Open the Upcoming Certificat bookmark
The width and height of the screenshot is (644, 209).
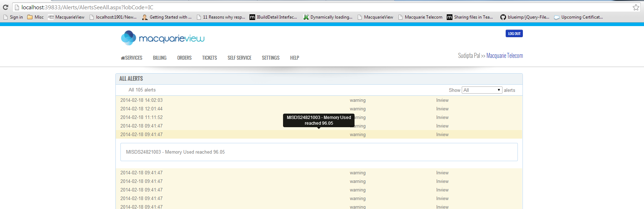pos(578,17)
